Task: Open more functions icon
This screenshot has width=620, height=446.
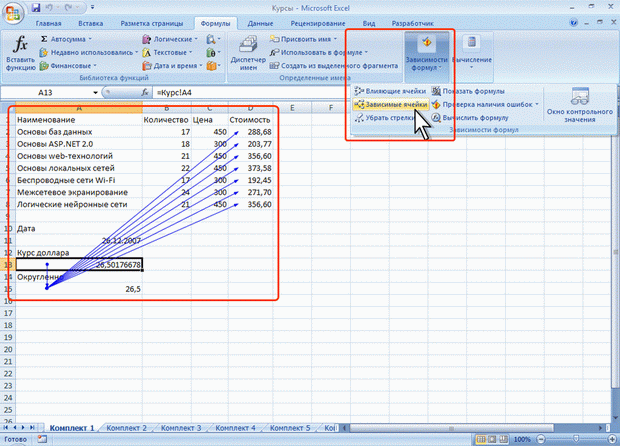Action: click(x=213, y=66)
